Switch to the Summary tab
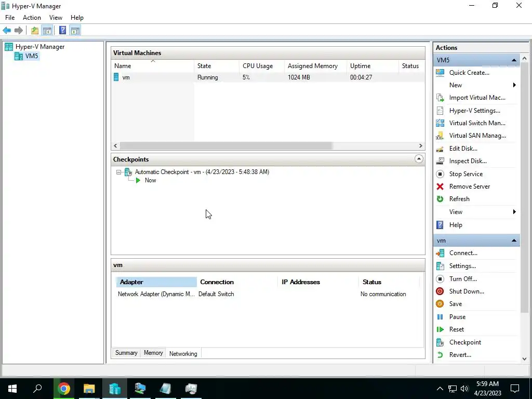Screen dimensions: 532x399 click(126, 353)
